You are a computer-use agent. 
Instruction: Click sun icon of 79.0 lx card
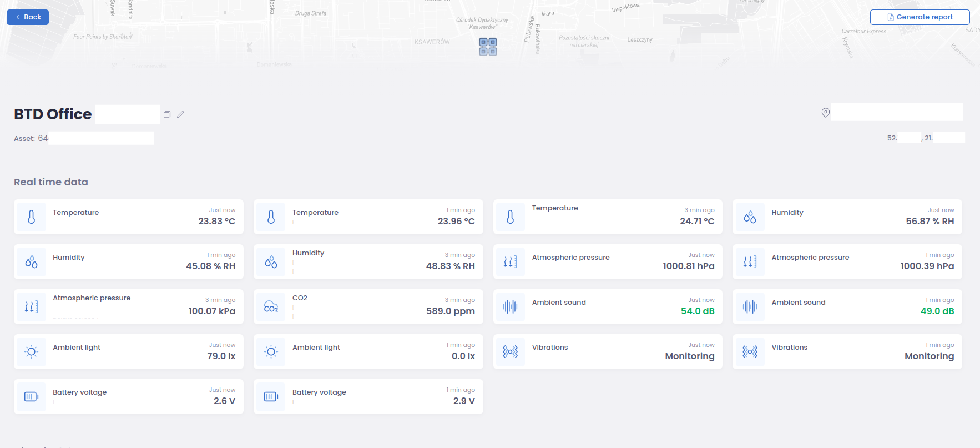pyautogui.click(x=32, y=352)
